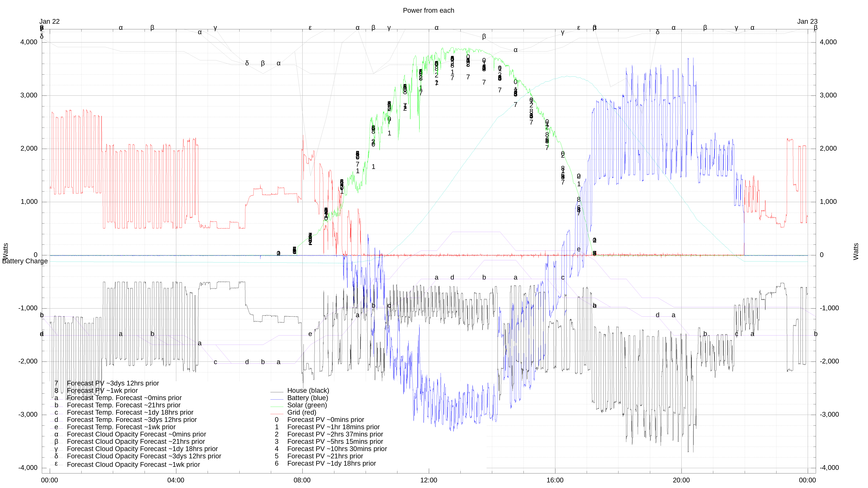Viewport: 868px width, 488px height.
Task: Pick 'Forecast Cloud Opacity Forecast ~3dys 12hrs prior'
Action: [144, 456]
